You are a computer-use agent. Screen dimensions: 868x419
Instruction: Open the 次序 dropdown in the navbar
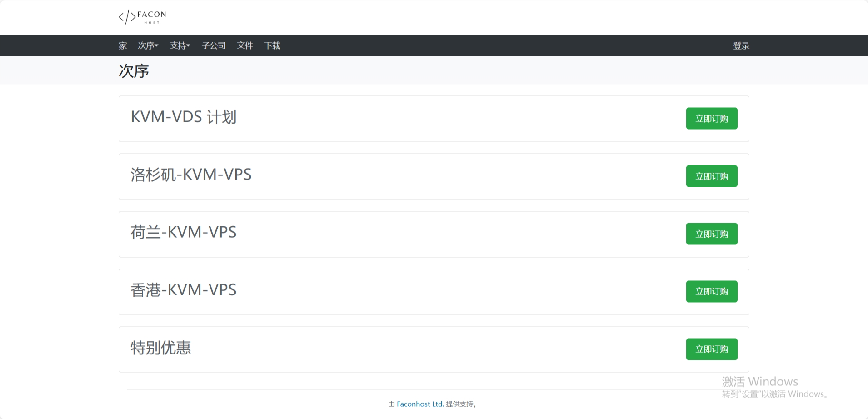(148, 45)
